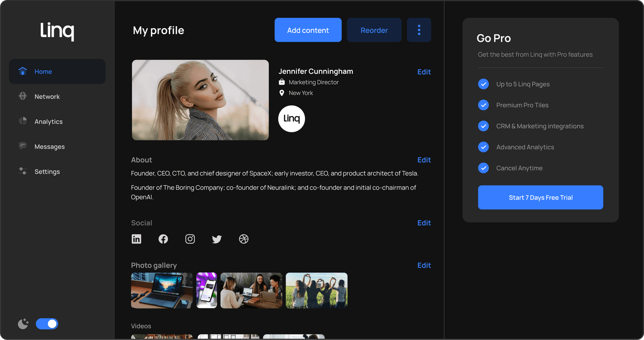Open the two women at desk photo
Viewport: 644px width, 340px height.
(x=252, y=290)
